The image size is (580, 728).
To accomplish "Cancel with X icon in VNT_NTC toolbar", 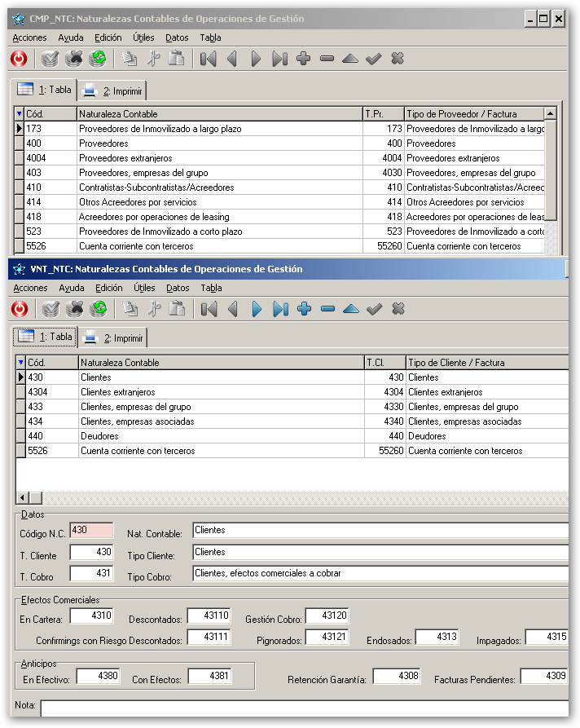I will coord(398,309).
